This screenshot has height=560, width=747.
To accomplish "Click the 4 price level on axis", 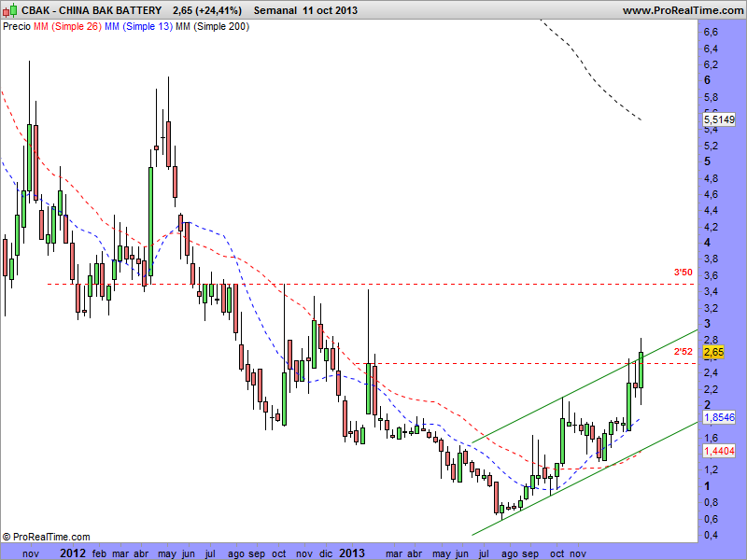I will 707,243.
